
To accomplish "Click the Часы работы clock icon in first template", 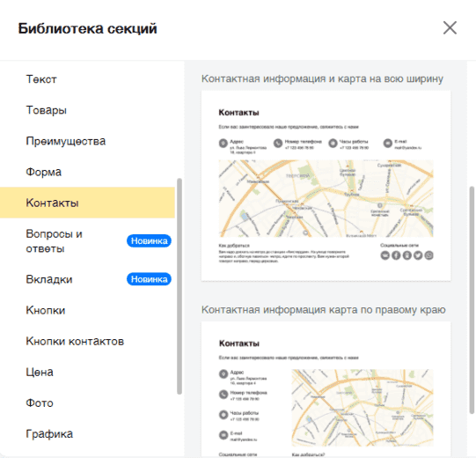I will click(x=333, y=143).
